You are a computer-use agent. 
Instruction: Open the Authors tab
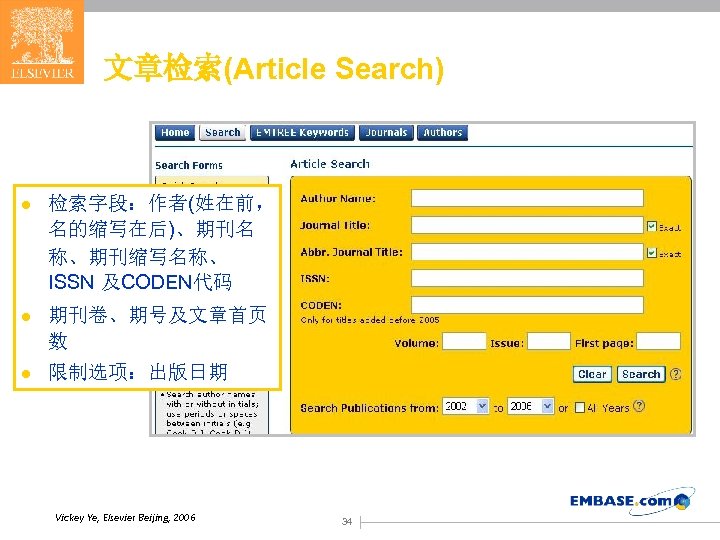pos(443,133)
